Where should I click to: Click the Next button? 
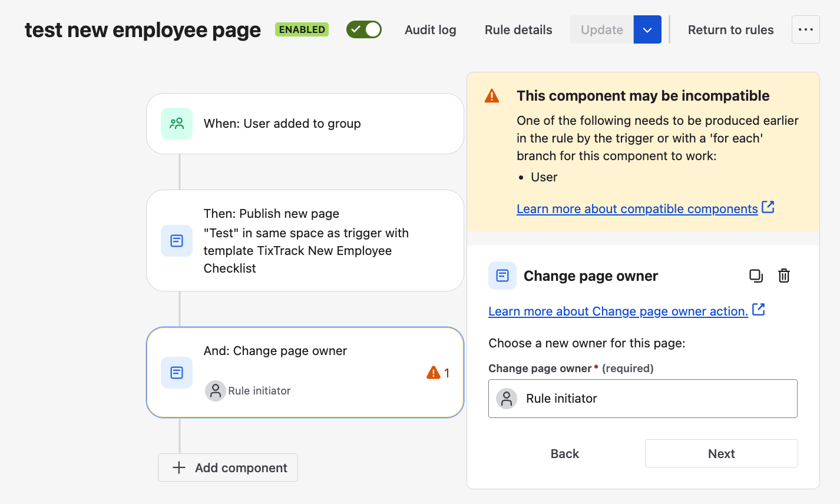coord(722,453)
